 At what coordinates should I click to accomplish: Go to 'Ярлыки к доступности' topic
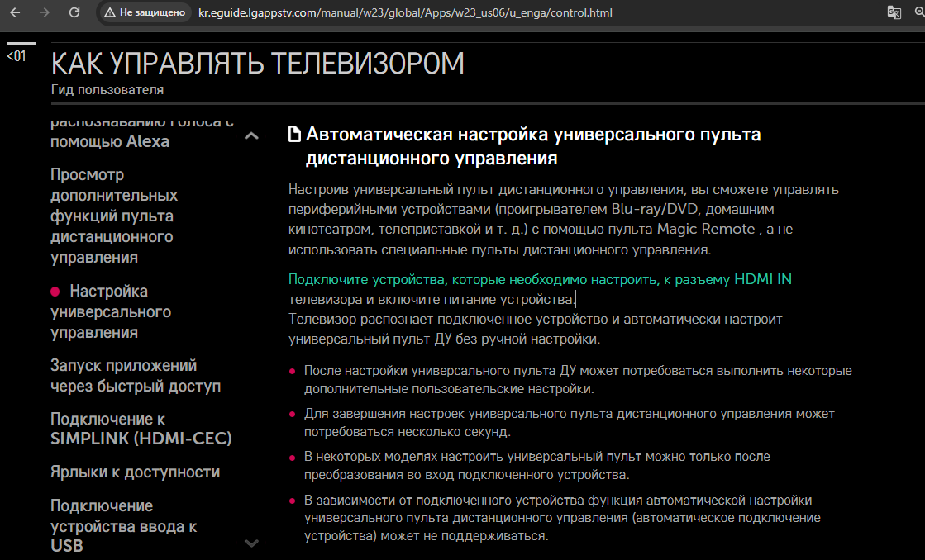pos(135,472)
